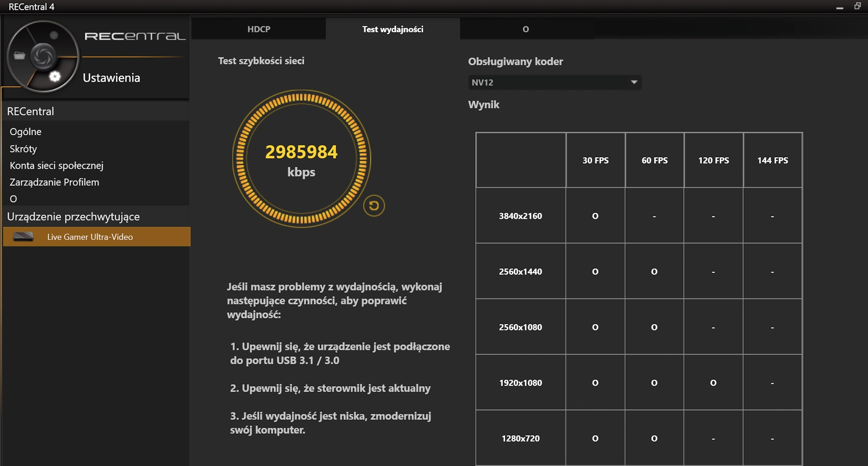Go to Skróty in the sidebar

(x=23, y=149)
